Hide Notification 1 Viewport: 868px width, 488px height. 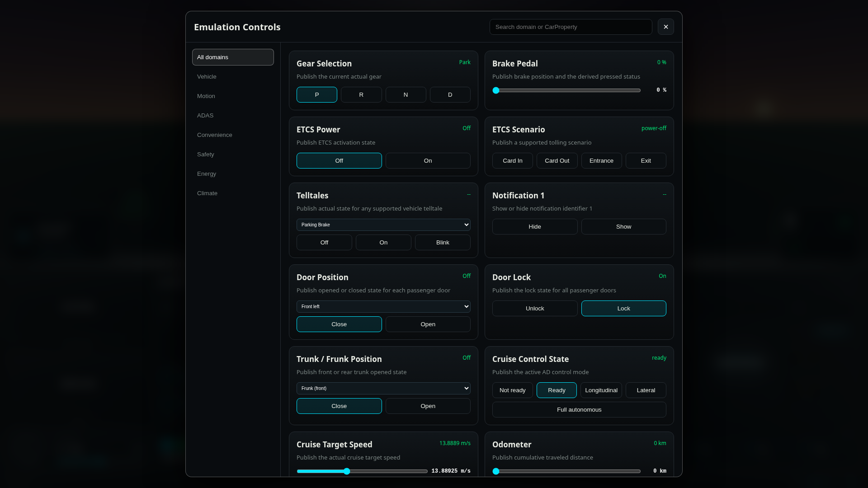pos(535,226)
